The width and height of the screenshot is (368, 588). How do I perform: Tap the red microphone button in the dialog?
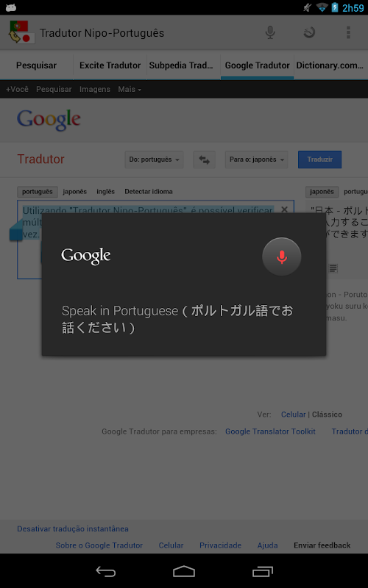(x=282, y=257)
